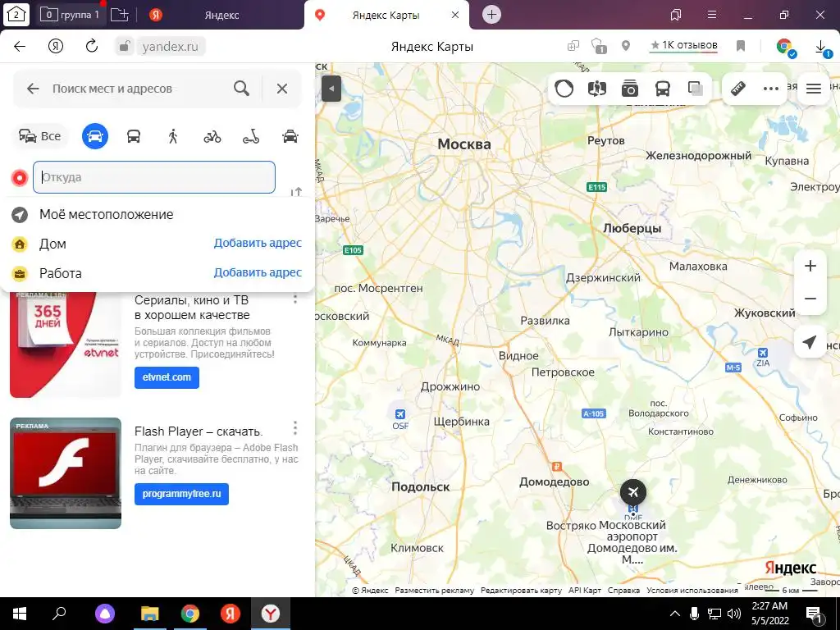
Task: Click the ZIA airport icon on the map
Action: (x=763, y=353)
